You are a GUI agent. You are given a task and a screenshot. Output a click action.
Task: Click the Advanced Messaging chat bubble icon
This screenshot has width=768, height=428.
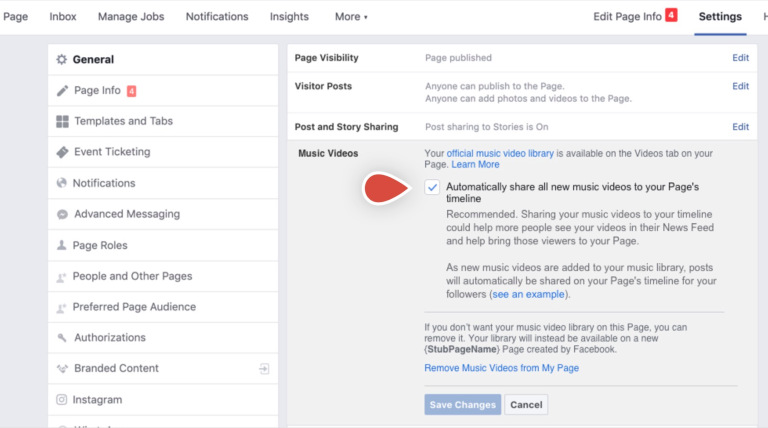62,215
